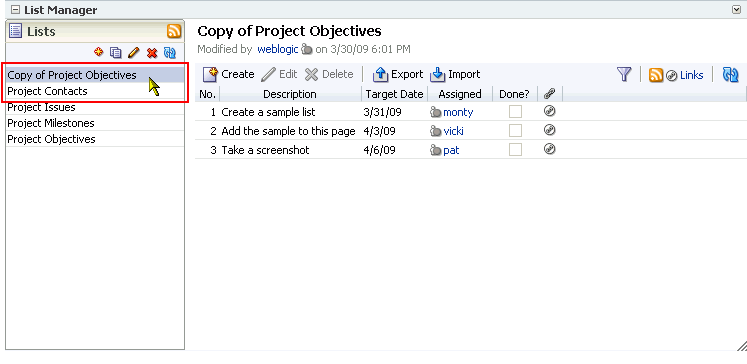Viewport: 747px width, 364px height.
Task: Refresh the lists panel
Action: coord(170,52)
